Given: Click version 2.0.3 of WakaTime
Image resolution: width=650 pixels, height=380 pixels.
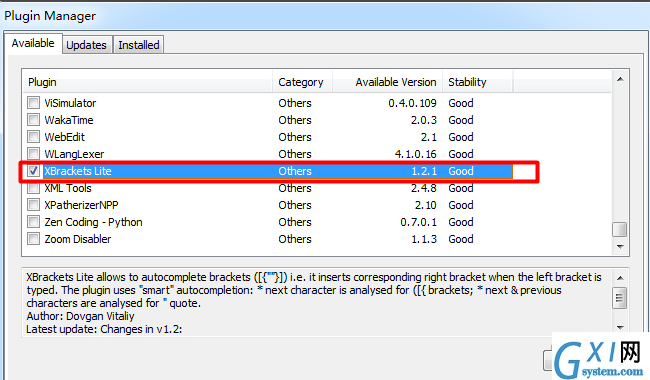Looking at the screenshot, I should click(424, 120).
